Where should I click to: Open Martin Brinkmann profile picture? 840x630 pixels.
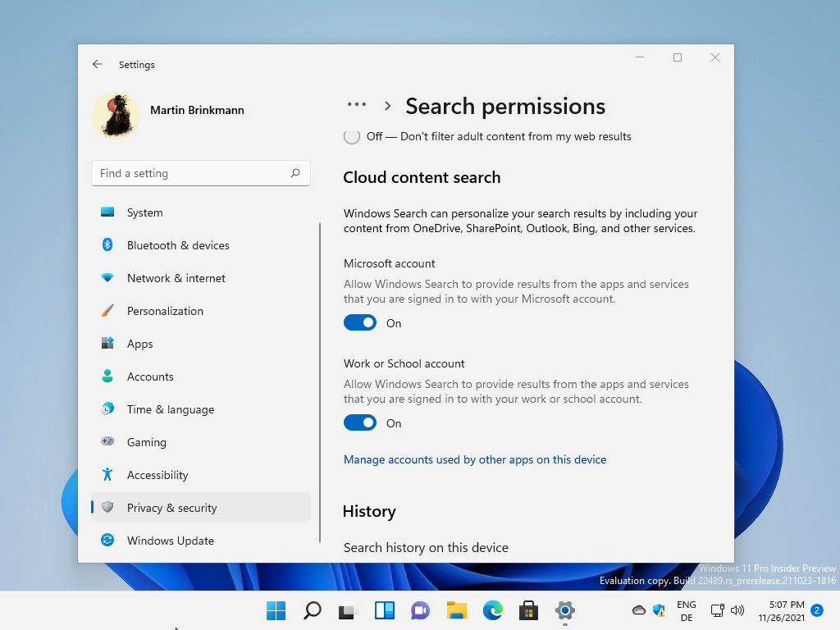[x=116, y=115]
